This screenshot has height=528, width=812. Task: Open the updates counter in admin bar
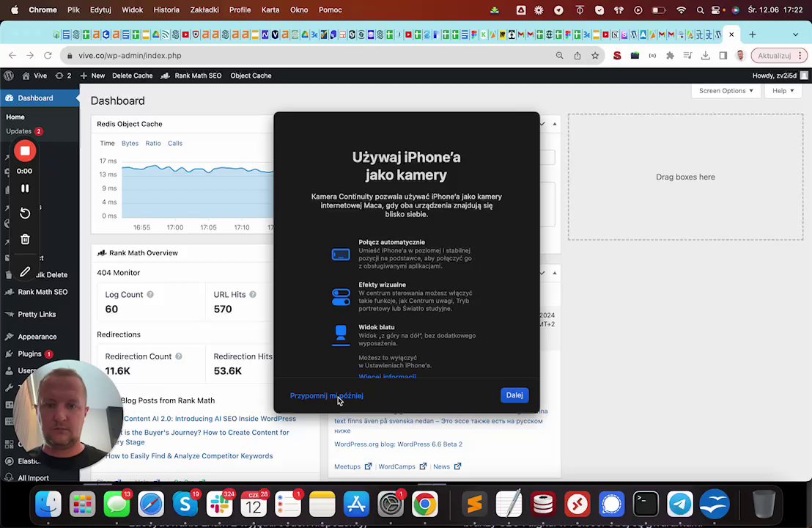pyautogui.click(x=63, y=76)
